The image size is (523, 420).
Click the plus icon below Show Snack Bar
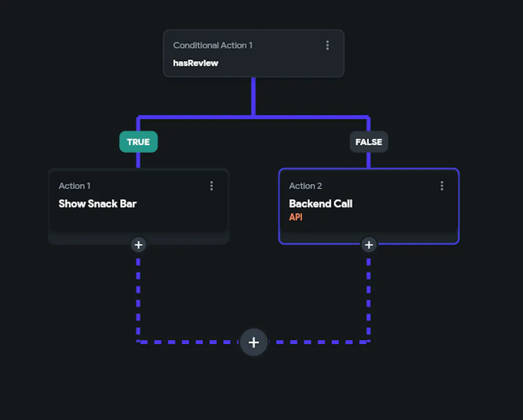pos(138,244)
